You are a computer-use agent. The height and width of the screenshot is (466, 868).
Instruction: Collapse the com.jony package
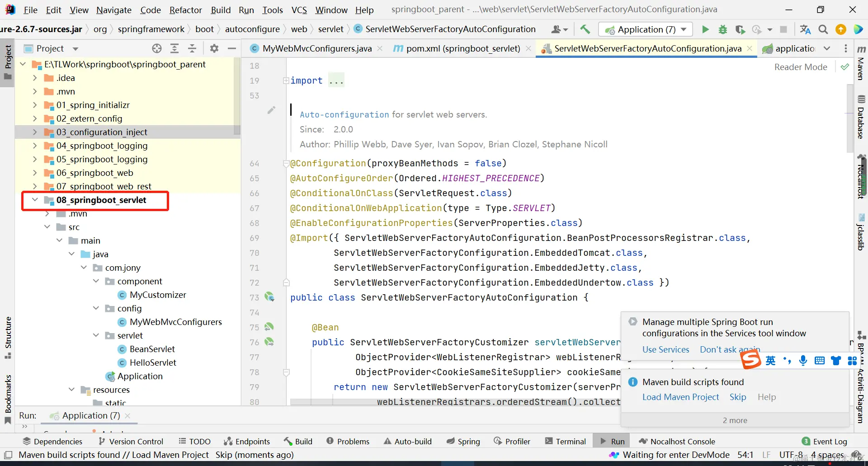coord(84,268)
